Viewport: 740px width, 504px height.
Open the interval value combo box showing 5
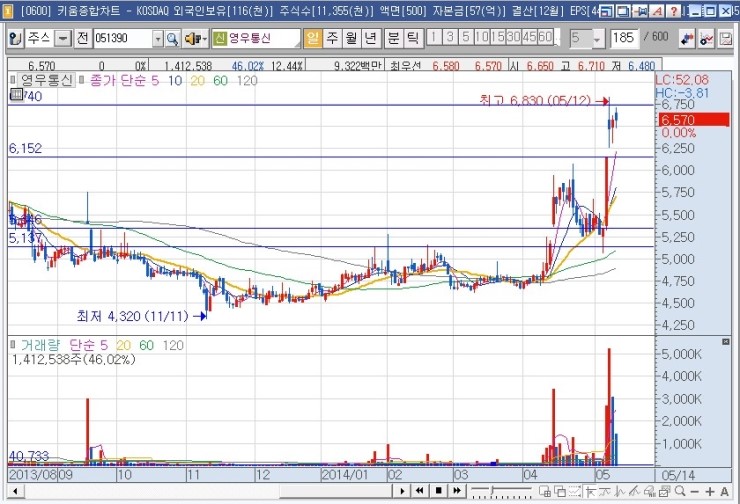586,38
